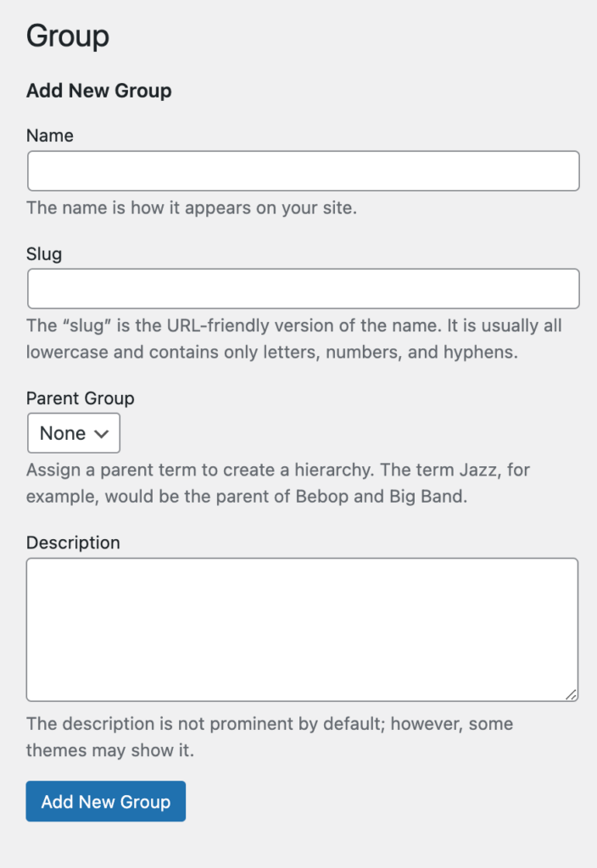Click the bold Add New Group heading
597x868 pixels.
[99, 91]
